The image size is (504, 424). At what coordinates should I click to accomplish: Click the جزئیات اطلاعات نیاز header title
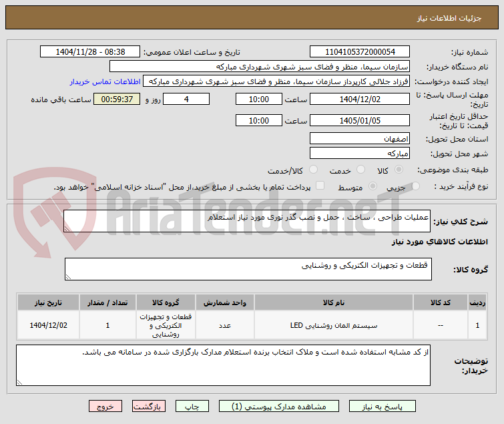click(x=449, y=18)
